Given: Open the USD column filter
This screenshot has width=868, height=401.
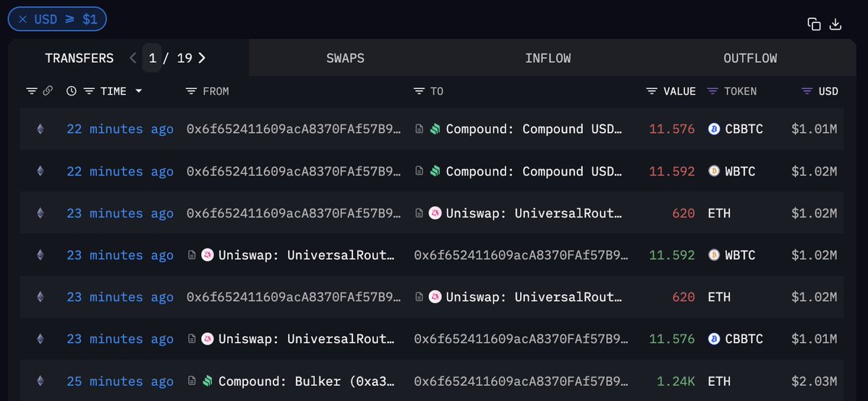Looking at the screenshot, I should pyautogui.click(x=807, y=91).
